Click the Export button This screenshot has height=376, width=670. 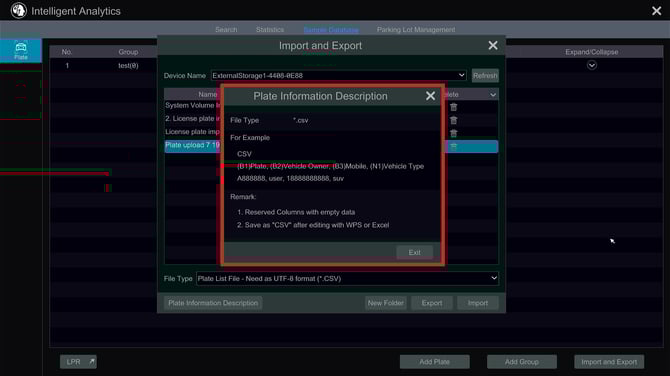click(432, 303)
